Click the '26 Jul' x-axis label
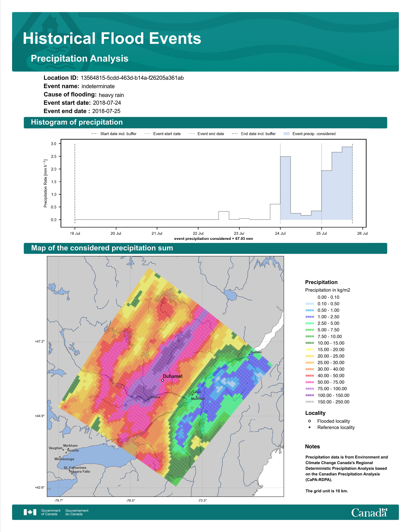The height and width of the screenshot is (532, 411). [x=362, y=233]
